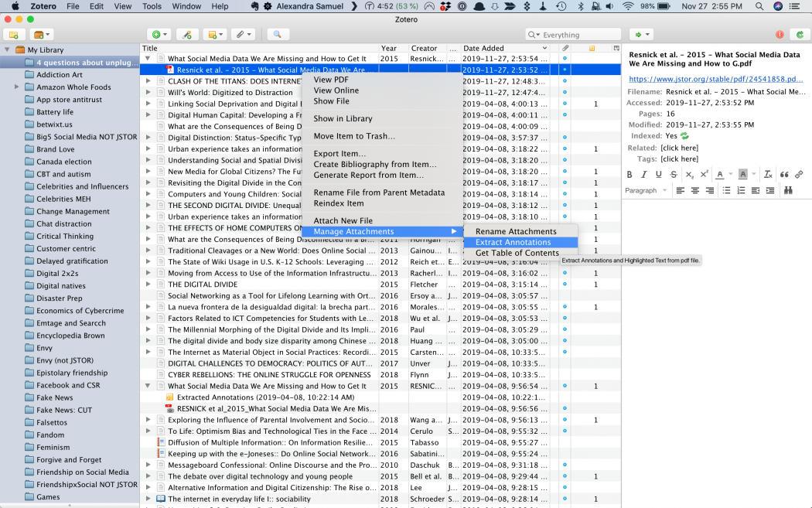Click the increase indent icon
812x508 pixels.
coord(770,190)
